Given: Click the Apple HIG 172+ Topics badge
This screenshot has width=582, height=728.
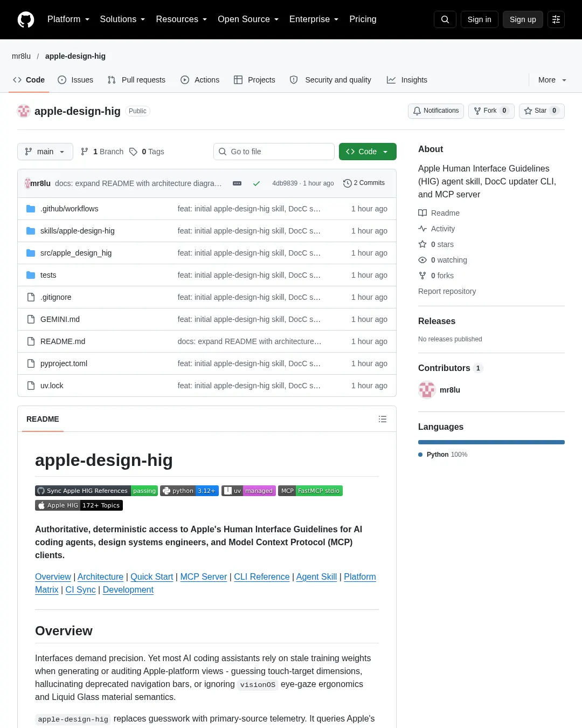Looking at the screenshot, I should coord(79,505).
